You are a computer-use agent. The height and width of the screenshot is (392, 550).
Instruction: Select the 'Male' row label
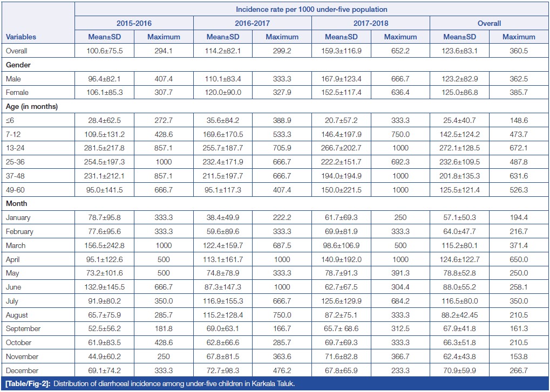(14, 79)
